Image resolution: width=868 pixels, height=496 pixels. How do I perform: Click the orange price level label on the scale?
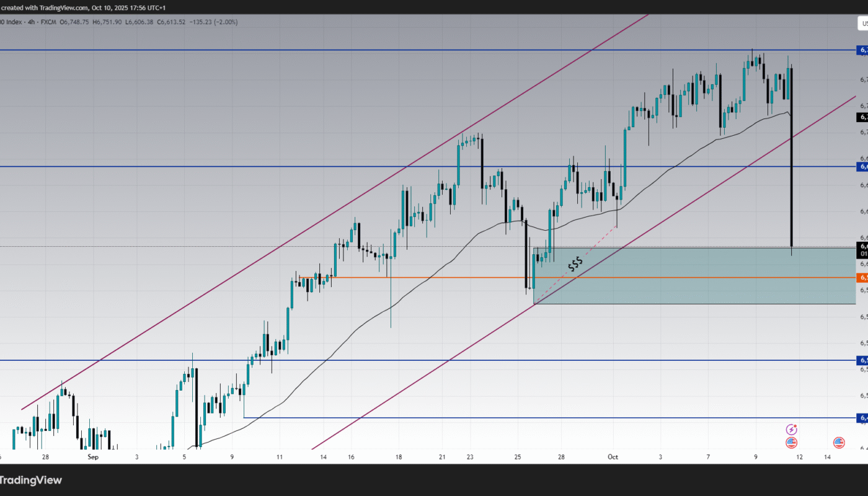862,279
